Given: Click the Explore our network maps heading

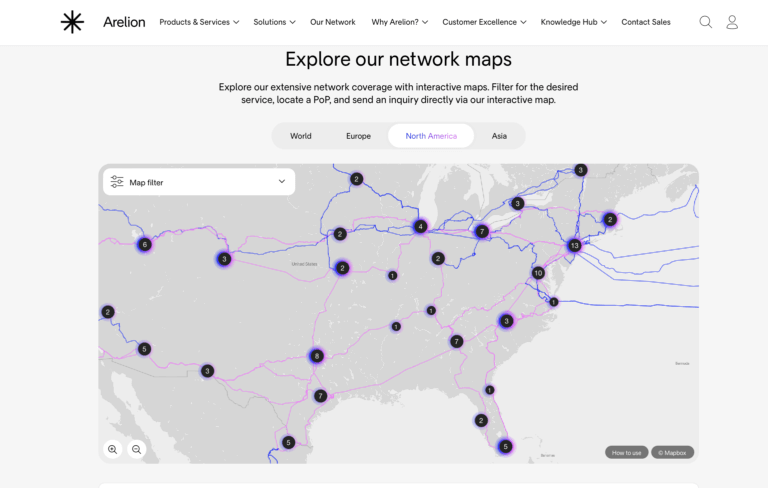Looking at the screenshot, I should click(398, 59).
